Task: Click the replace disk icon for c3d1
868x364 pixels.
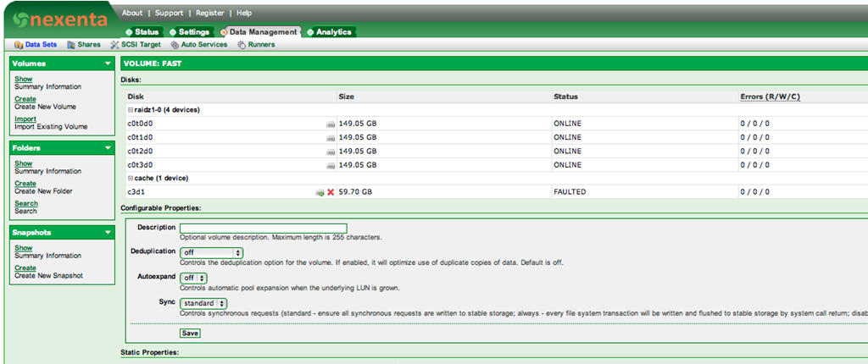Action: click(320, 192)
